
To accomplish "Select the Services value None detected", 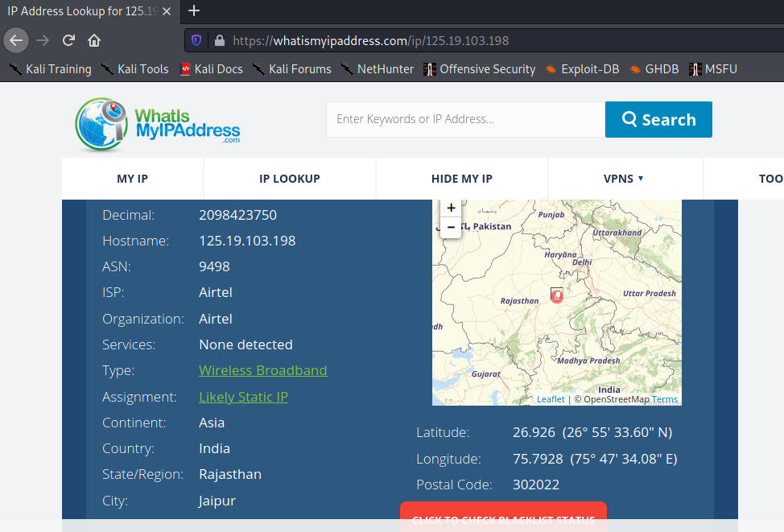I will point(246,345).
